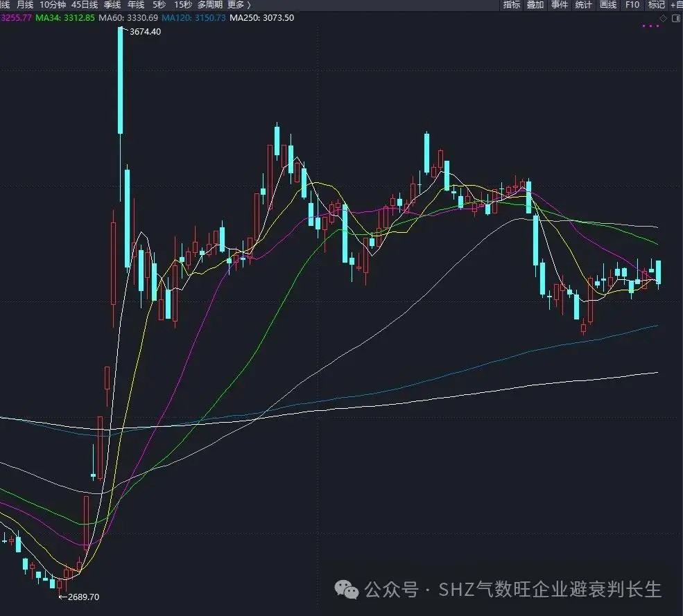
Task: Select the 15秒 period tab
Action: tap(183, 5)
